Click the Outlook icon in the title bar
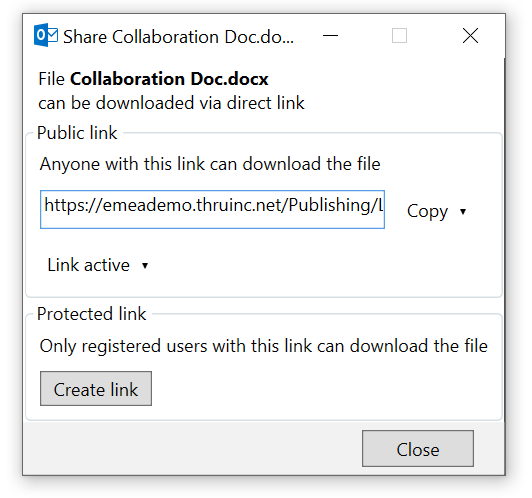Image resolution: width=532 pixels, height=498 pixels. tap(46, 35)
